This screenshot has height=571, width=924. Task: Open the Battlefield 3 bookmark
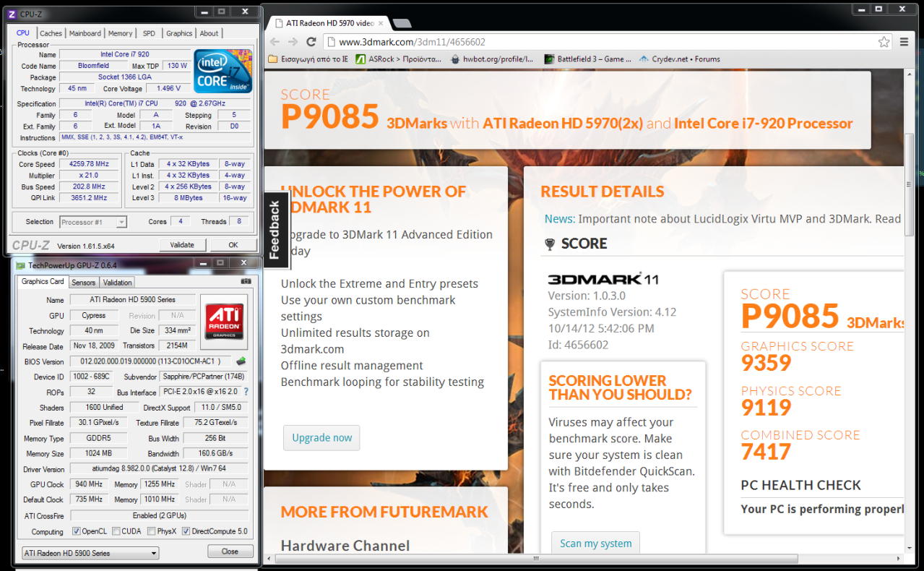pos(587,59)
